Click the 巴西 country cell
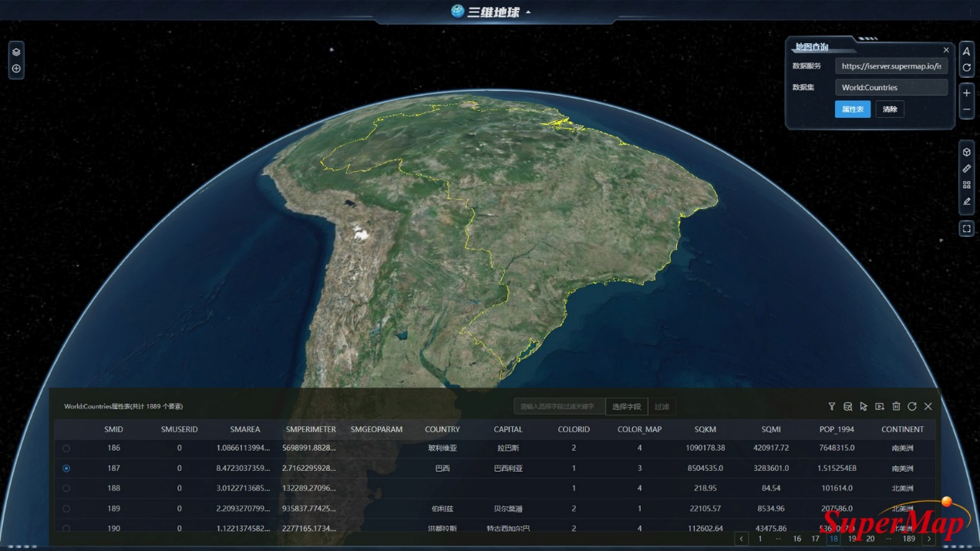Screen dimensions: 980x551 pos(442,468)
